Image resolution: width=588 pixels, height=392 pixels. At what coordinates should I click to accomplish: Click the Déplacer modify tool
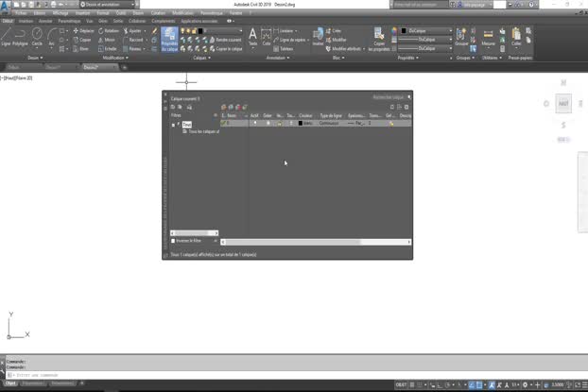tap(84, 30)
